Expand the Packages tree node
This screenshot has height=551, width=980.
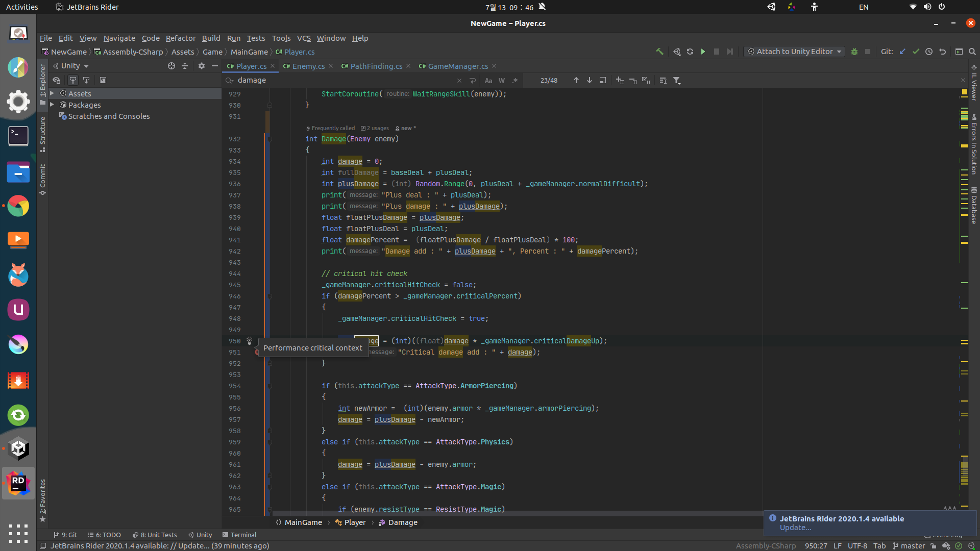pyautogui.click(x=52, y=105)
